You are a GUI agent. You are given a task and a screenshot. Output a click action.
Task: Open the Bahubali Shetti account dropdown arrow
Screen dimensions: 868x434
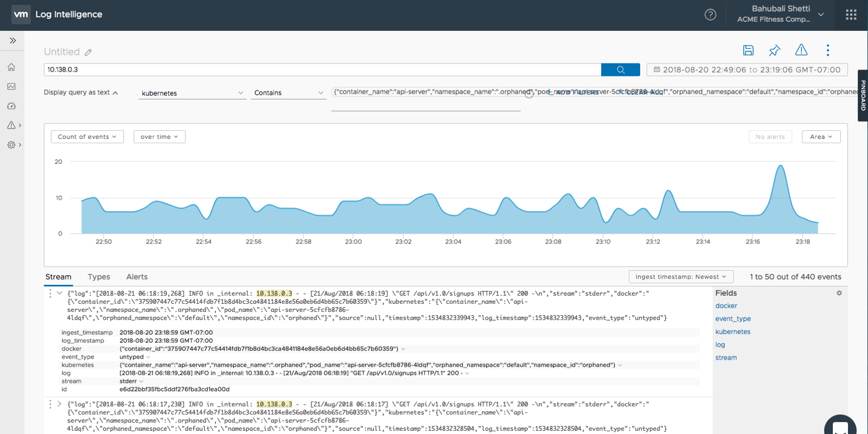[821, 15]
